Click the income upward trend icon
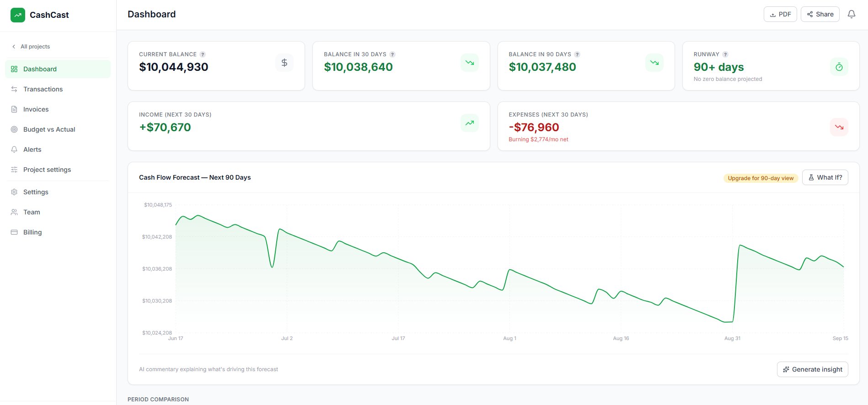This screenshot has width=868, height=405. pyautogui.click(x=470, y=123)
